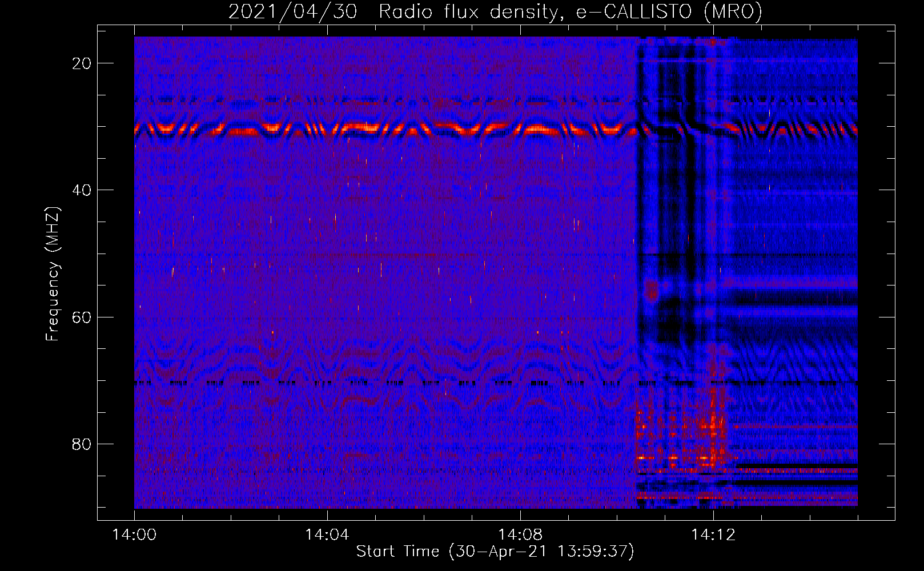Click the 14:08 time tick label
Image resolution: width=924 pixels, height=571 pixels.
(x=520, y=535)
